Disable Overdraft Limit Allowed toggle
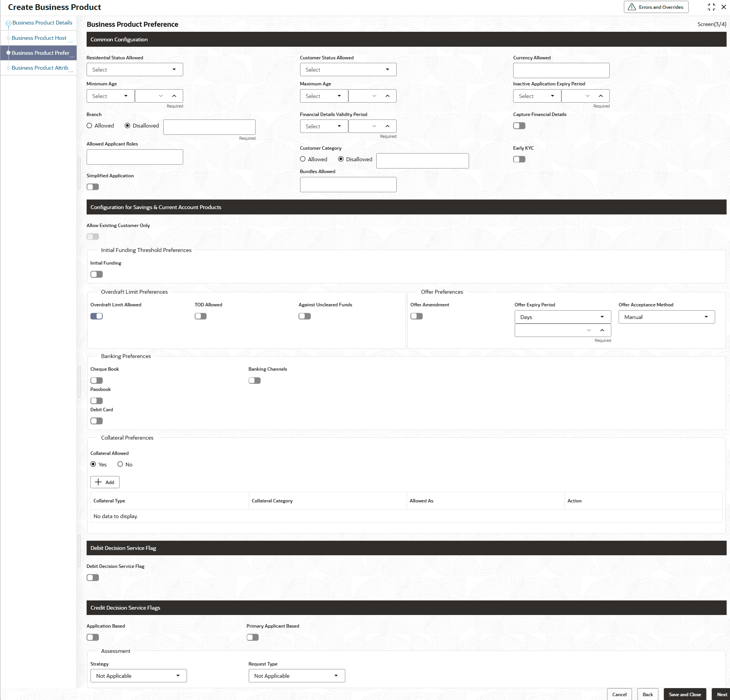The height and width of the screenshot is (700, 730). point(97,316)
